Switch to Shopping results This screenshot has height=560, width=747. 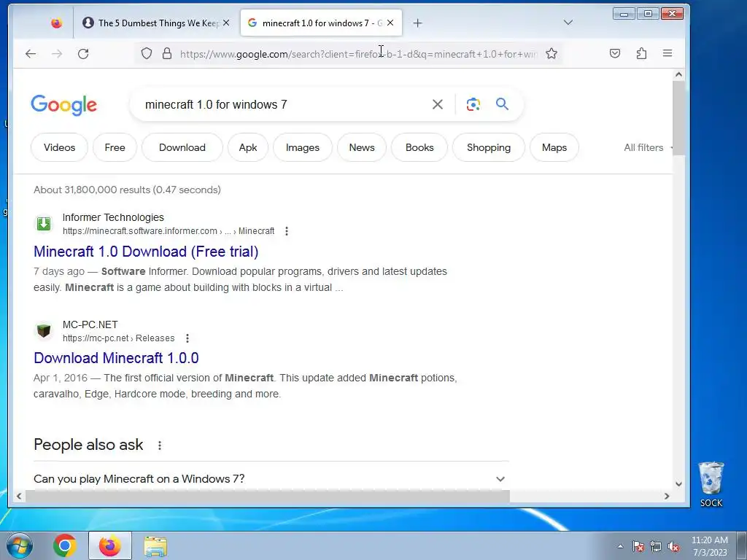[x=488, y=147]
